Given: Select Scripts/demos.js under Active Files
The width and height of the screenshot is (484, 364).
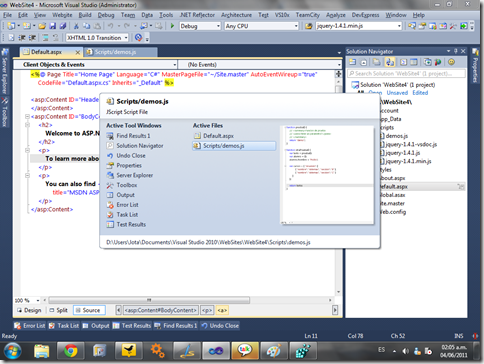Looking at the screenshot, I should [234, 146].
